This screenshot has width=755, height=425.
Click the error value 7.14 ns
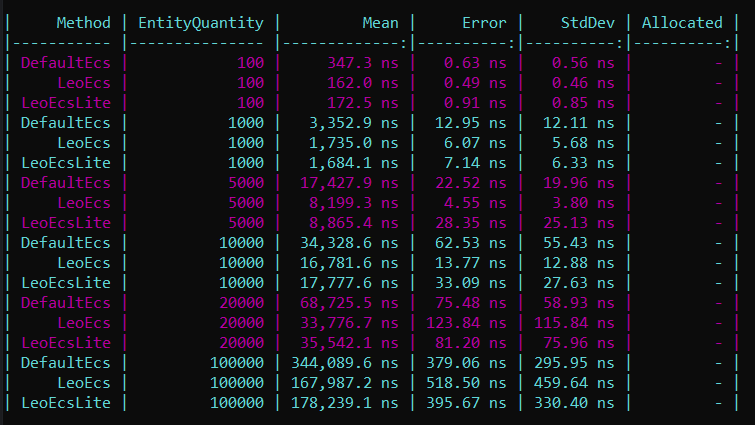click(x=475, y=163)
